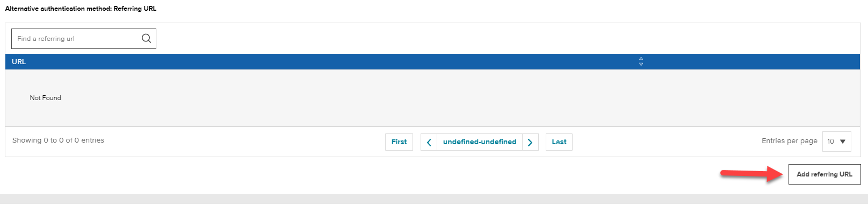Jump to the First page
This screenshot has height=212, width=868.
coord(399,142)
